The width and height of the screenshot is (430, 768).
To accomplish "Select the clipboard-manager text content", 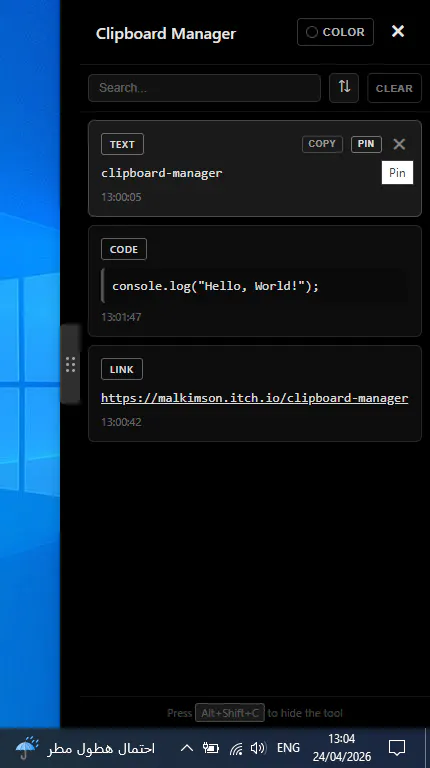I will click(162, 173).
